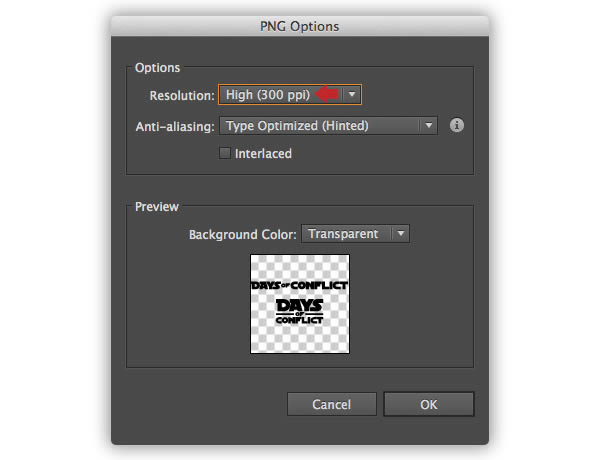The width and height of the screenshot is (600, 460).
Task: Confirm settings with the OK button
Action: (x=429, y=404)
